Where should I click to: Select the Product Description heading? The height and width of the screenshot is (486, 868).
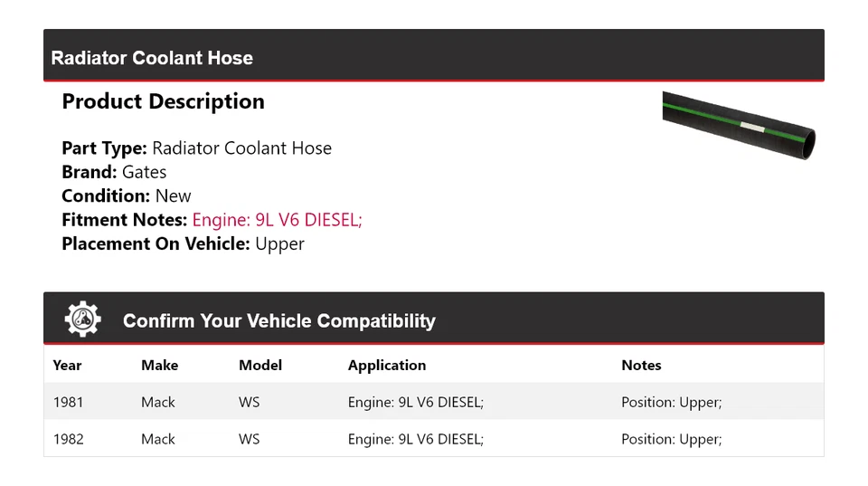pyautogui.click(x=163, y=101)
